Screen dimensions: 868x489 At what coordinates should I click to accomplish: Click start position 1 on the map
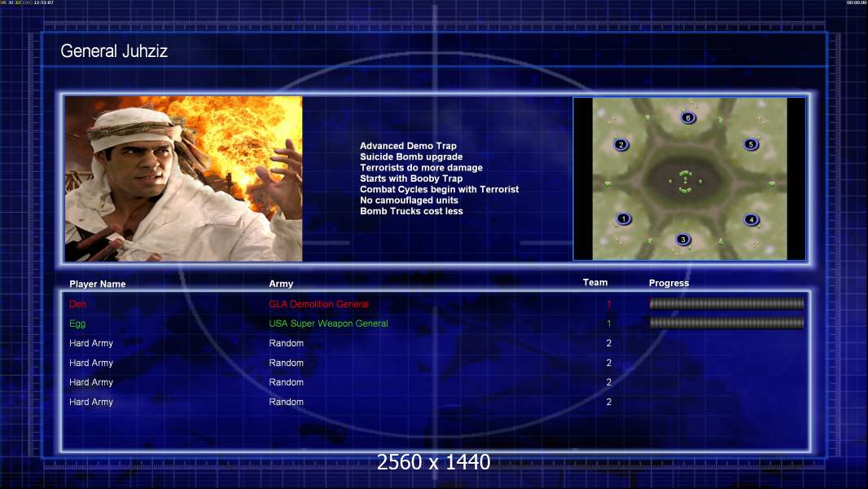coord(624,218)
